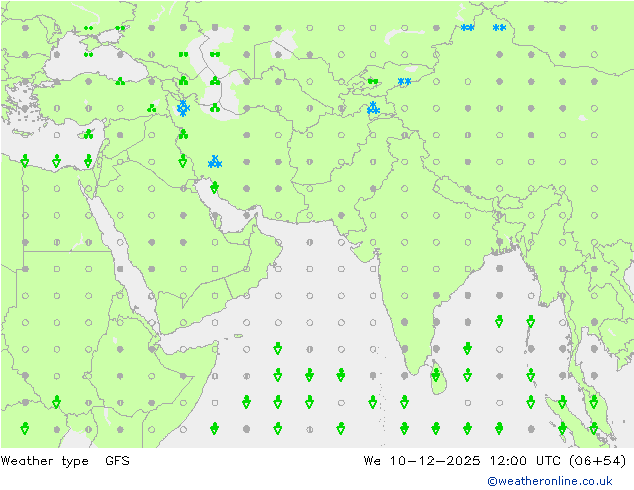Click the GFS model label
This screenshot has height=490, width=634.
(117, 461)
